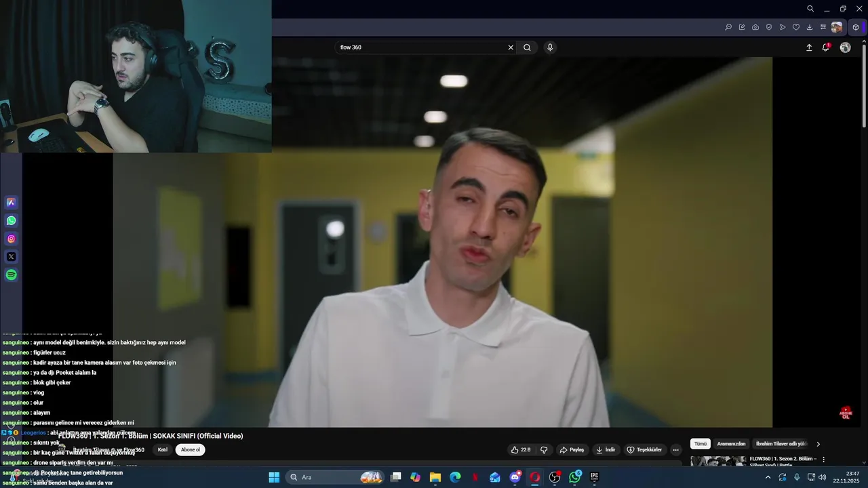Take a snapshot with the camera icon
Image resolution: width=868 pixels, height=488 pixels.
[755, 27]
